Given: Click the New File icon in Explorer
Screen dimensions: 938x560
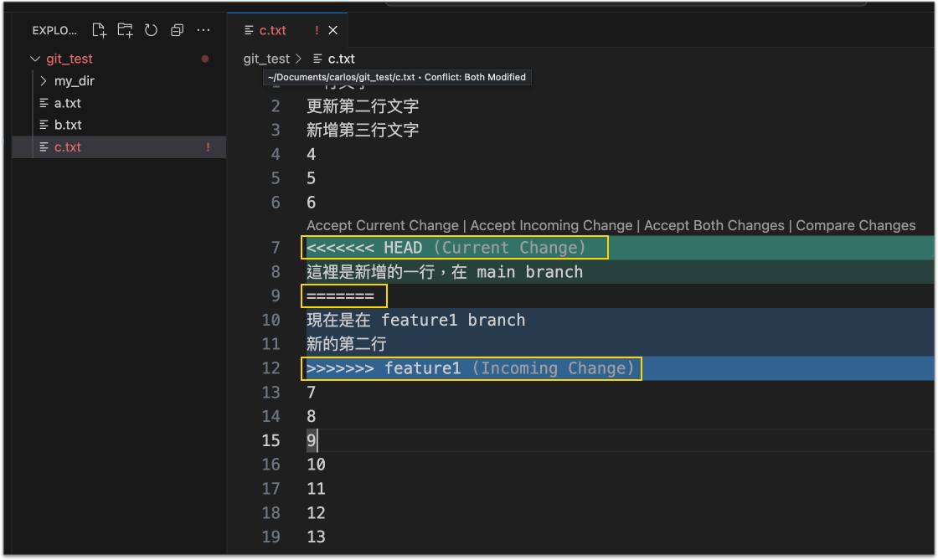Looking at the screenshot, I should [100, 30].
